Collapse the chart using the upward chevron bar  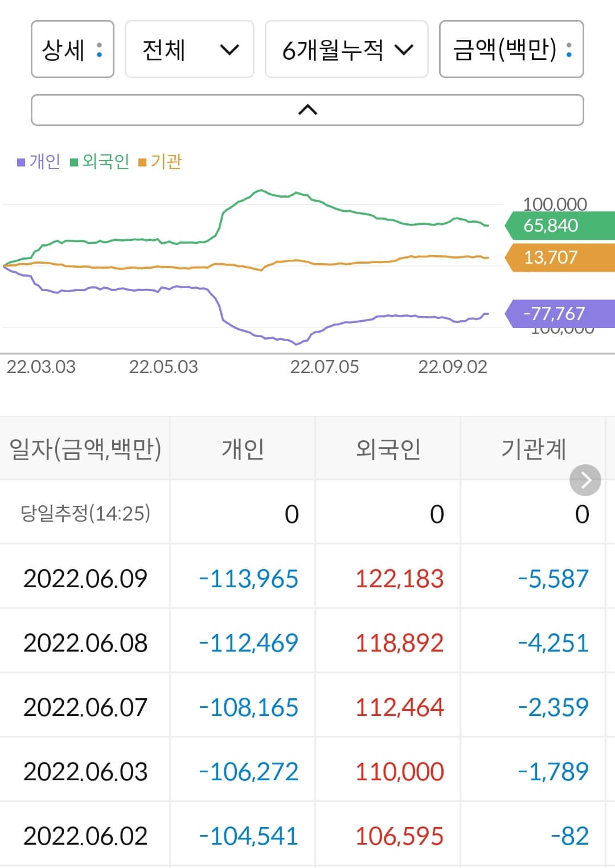pyautogui.click(x=307, y=109)
